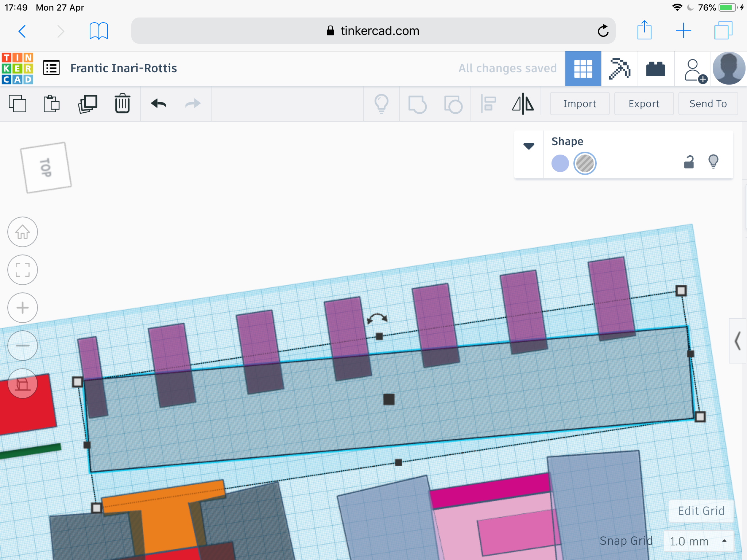
Task: Open the Align tool
Action: (488, 104)
